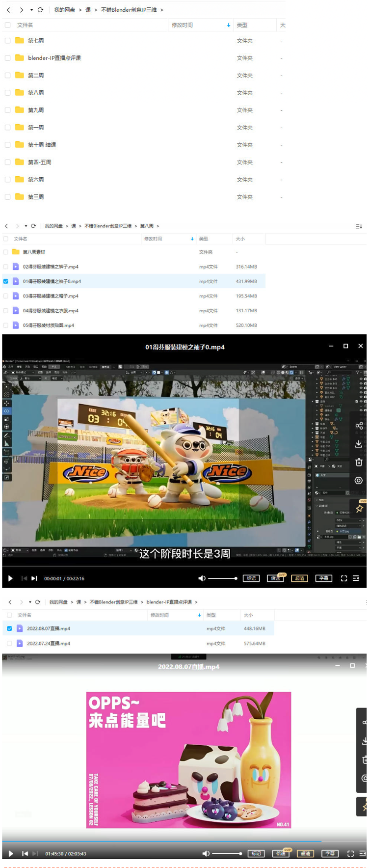Tick the checkbox for 2022.07.24直播.mp4
Image resolution: width=368 pixels, height=868 pixels.
tap(9, 643)
